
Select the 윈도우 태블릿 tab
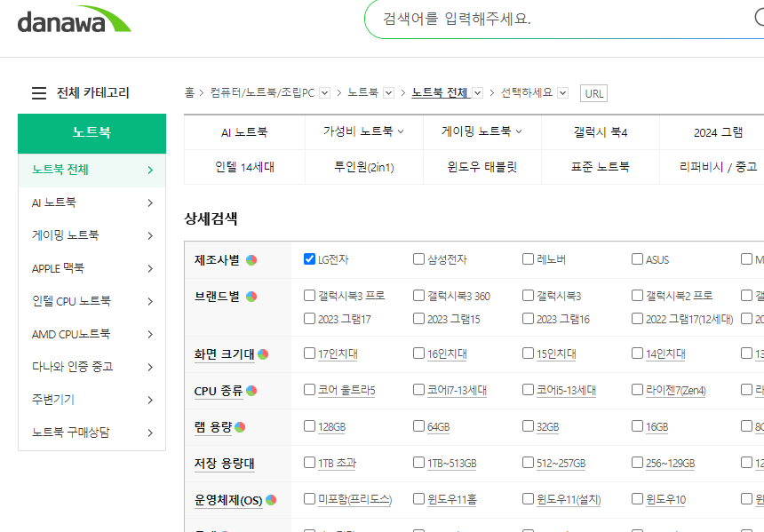(481, 167)
